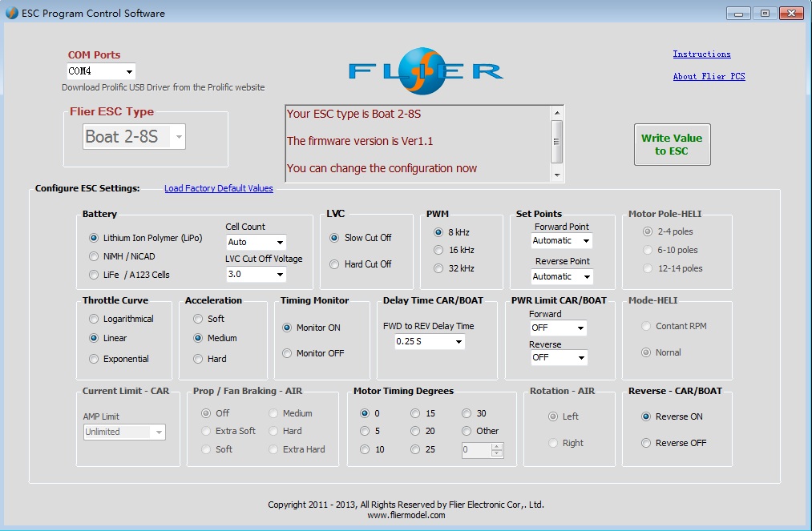The width and height of the screenshot is (812, 531).
Task: Open the PWR Limit Forward dropdown
Action: tap(558, 328)
